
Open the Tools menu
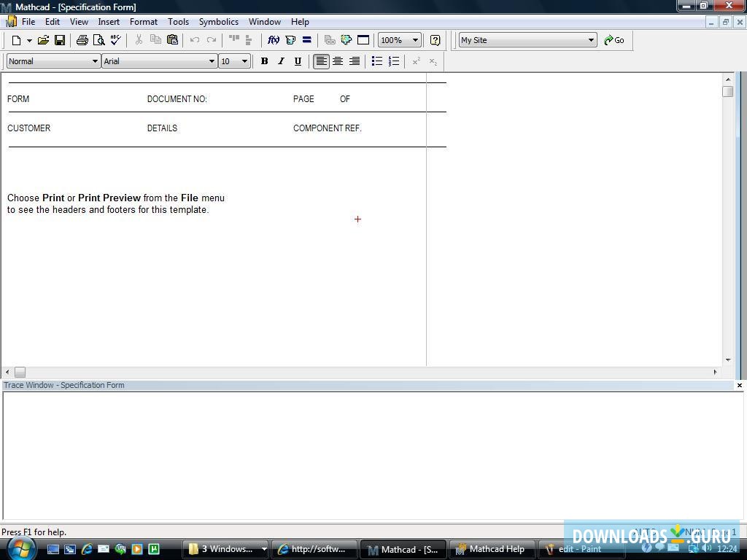[x=178, y=22]
